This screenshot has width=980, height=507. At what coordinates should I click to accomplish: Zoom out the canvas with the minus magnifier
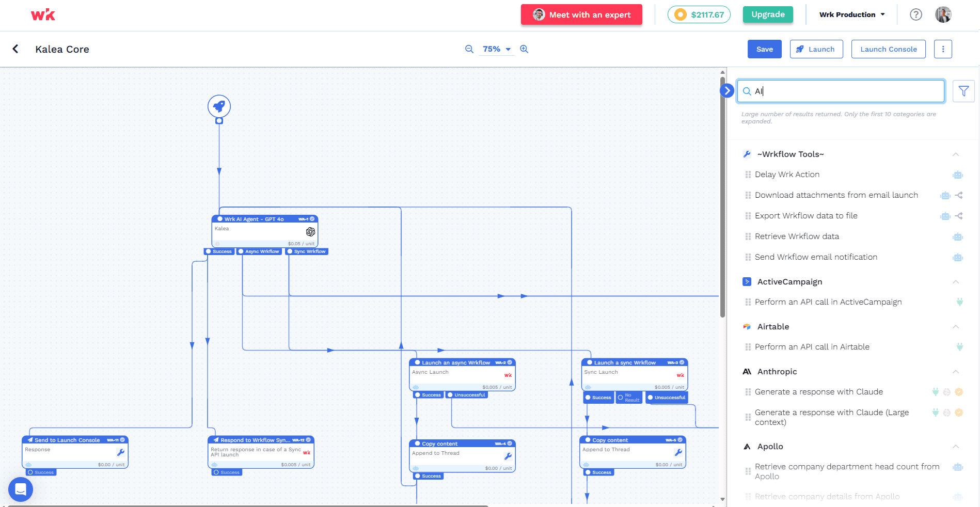(x=469, y=49)
